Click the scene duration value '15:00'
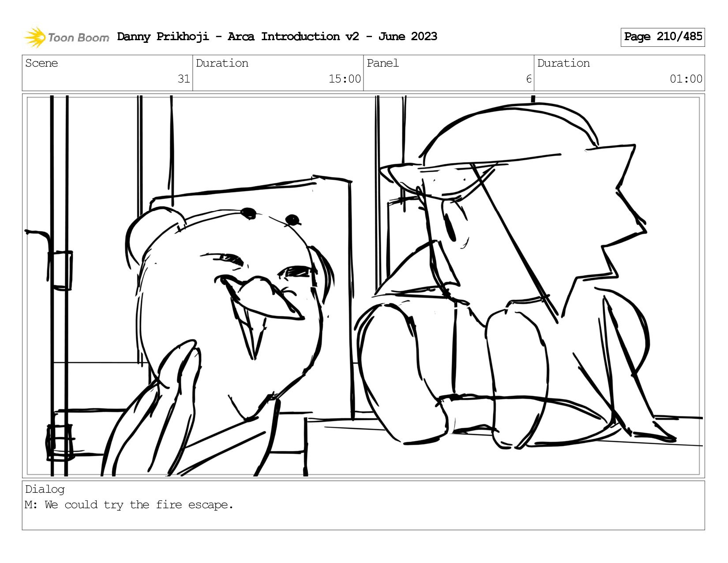728x563 pixels. [345, 79]
